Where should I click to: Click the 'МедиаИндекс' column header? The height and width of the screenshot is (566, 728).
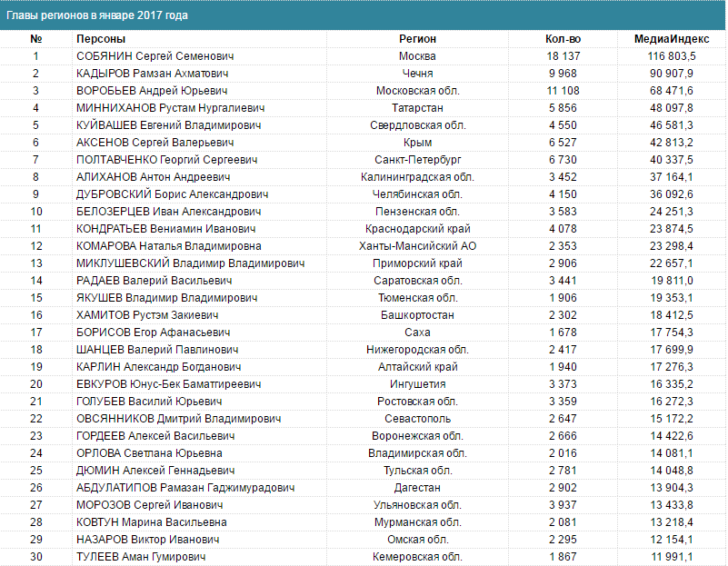(664, 39)
